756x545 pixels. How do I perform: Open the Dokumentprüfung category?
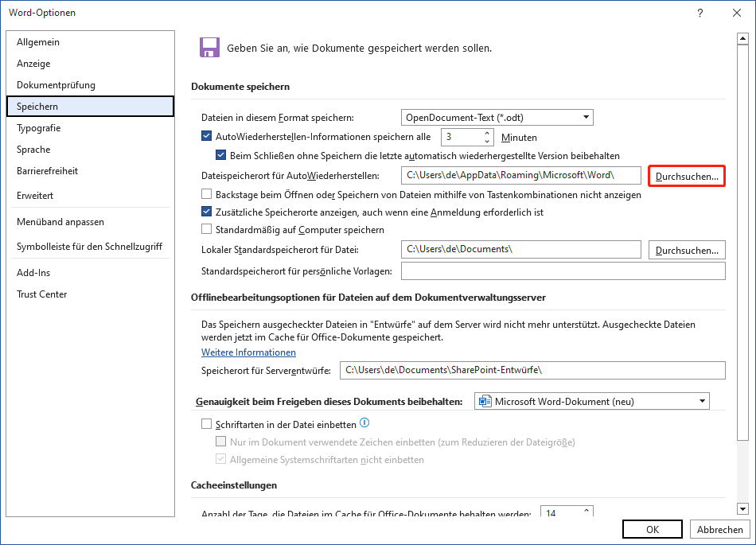[x=90, y=85]
